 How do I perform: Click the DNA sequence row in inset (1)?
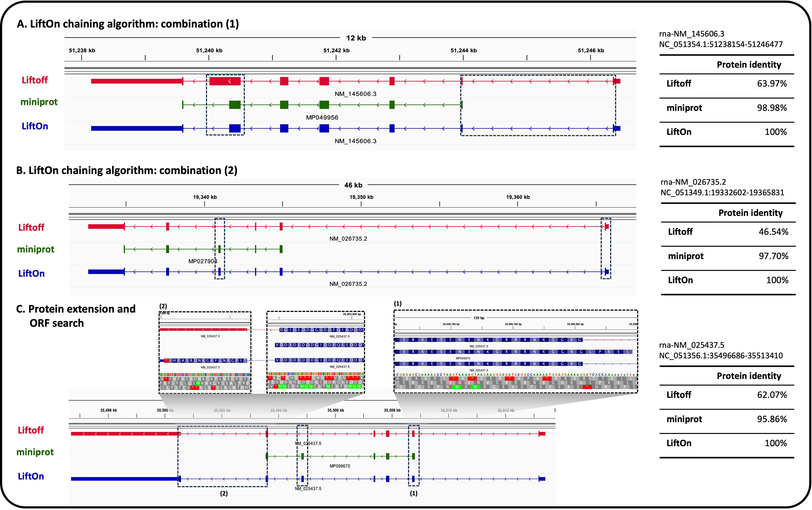pyautogui.click(x=516, y=375)
